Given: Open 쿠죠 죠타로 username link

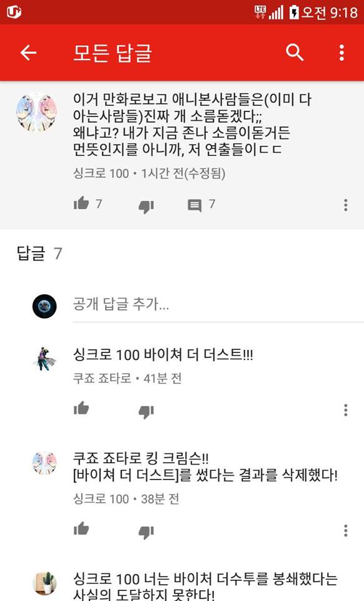Looking at the screenshot, I should (x=102, y=378).
